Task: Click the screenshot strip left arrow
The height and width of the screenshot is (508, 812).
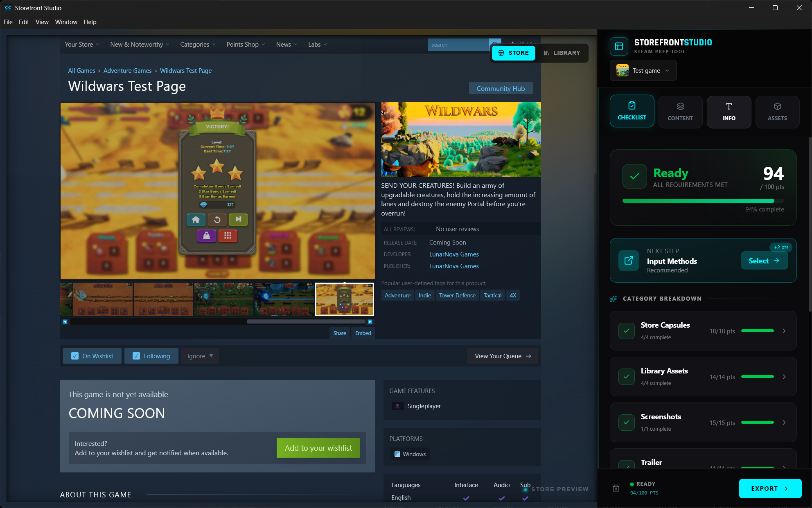Action: pyautogui.click(x=65, y=322)
